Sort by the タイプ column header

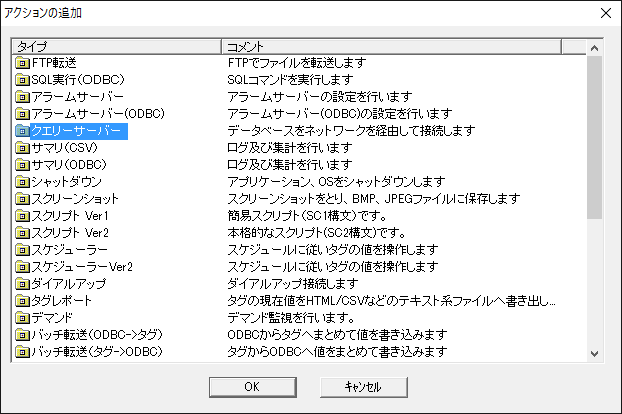[x=116, y=46]
